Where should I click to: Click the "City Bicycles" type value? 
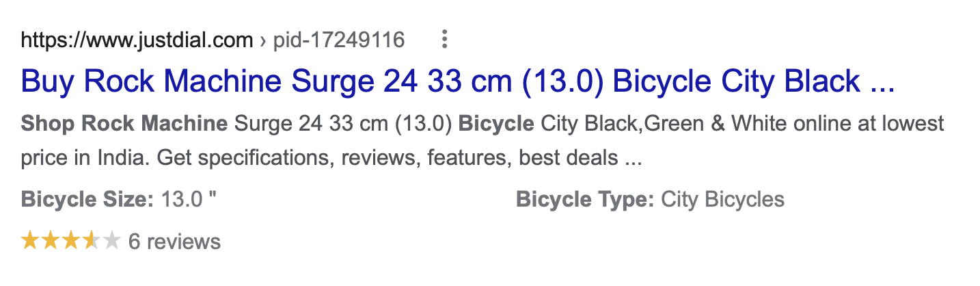(x=723, y=200)
